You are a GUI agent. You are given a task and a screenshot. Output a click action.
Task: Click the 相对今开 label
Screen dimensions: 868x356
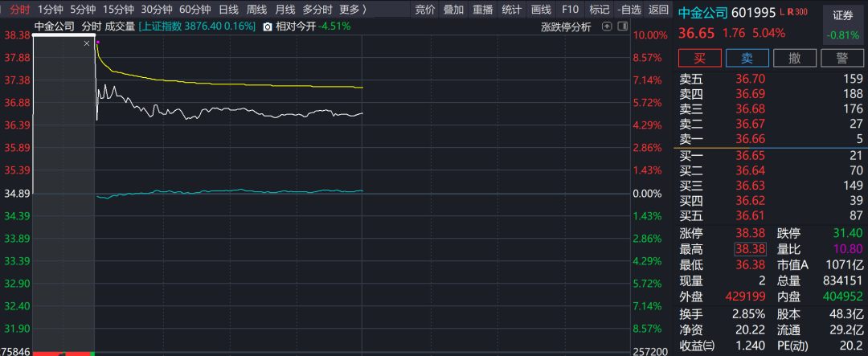click(x=296, y=26)
